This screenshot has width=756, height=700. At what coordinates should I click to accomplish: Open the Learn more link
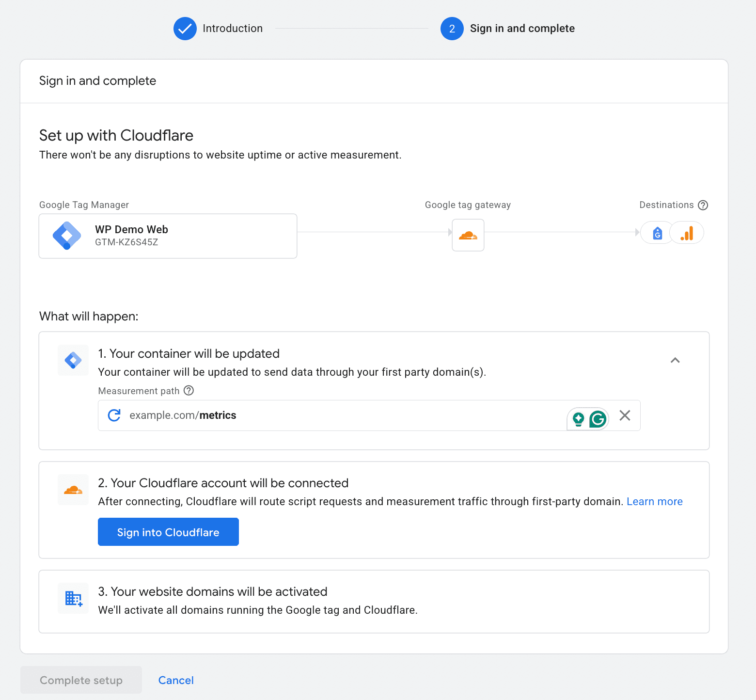[x=655, y=502]
